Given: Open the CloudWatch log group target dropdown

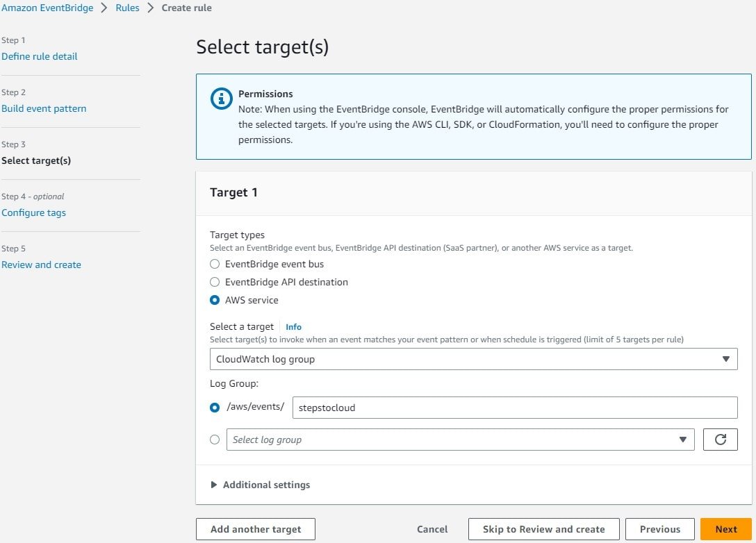Looking at the screenshot, I should coord(473,359).
